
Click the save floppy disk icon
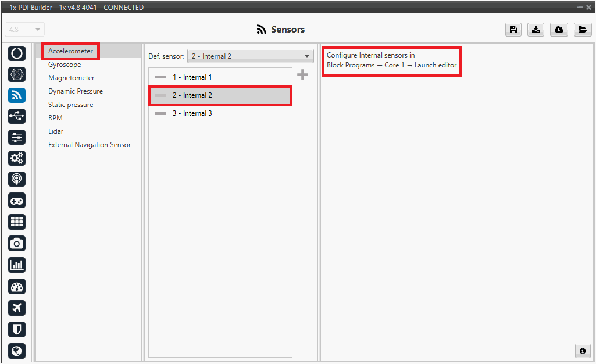[513, 30]
